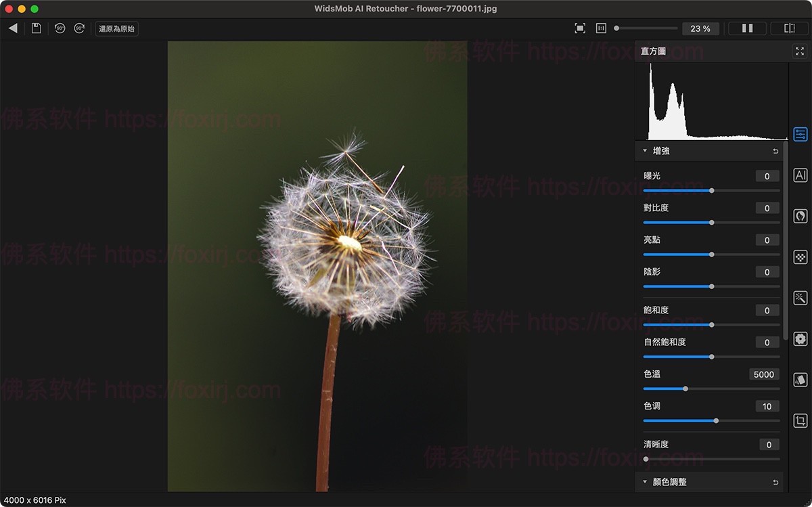Click the back arrow in toolbar
Image resolution: width=812 pixels, height=507 pixels.
[x=13, y=28]
